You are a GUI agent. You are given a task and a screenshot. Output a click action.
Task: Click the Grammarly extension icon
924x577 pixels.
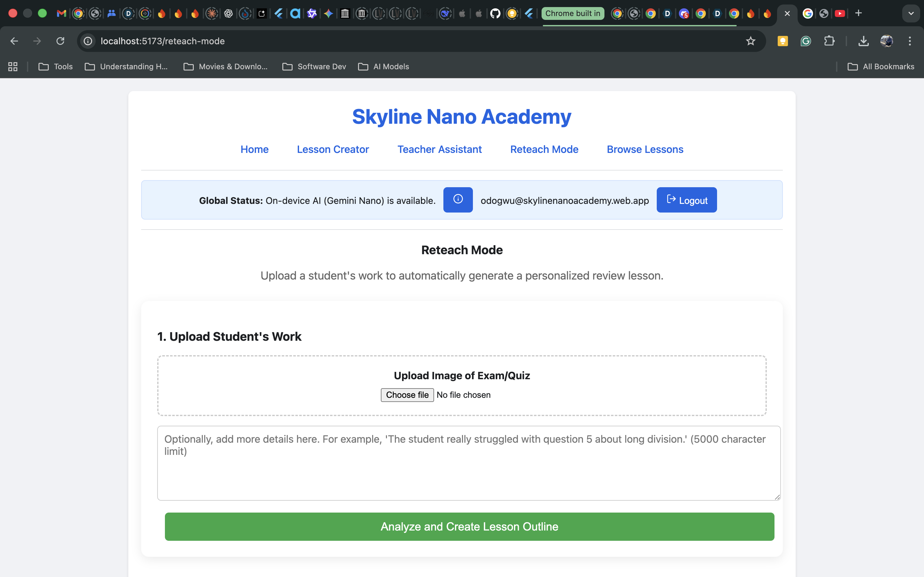(806, 41)
